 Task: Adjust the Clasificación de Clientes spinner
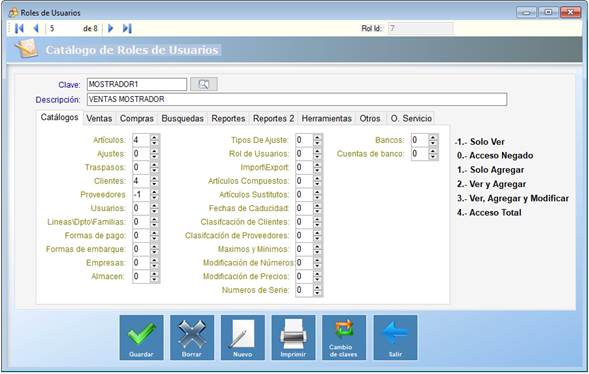click(x=309, y=222)
